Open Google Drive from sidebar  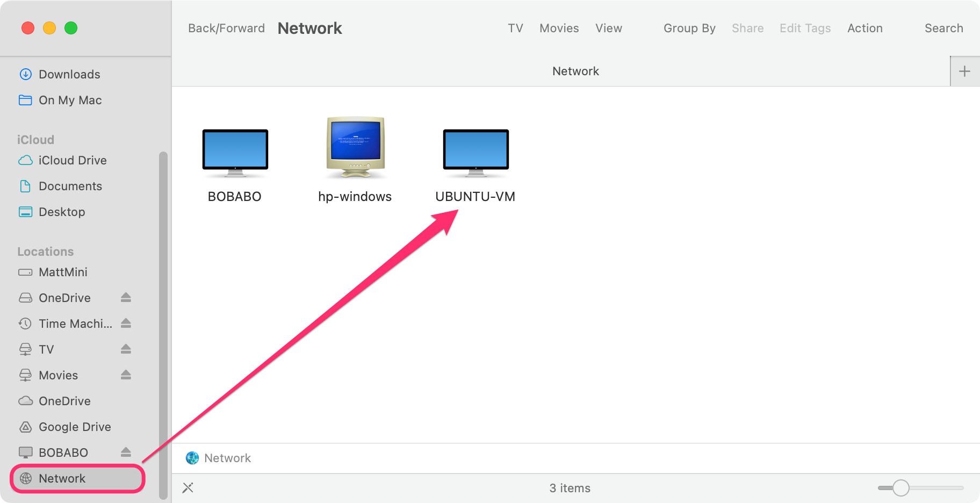[75, 427]
